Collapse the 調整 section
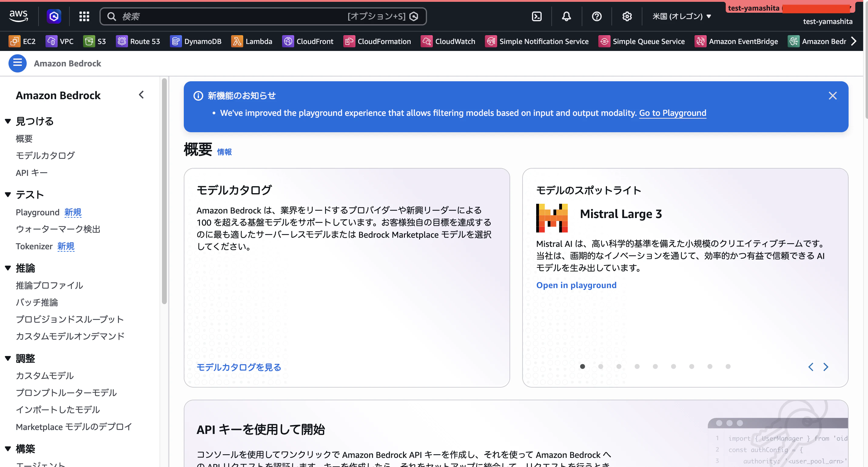This screenshot has width=868, height=467. click(x=8, y=358)
